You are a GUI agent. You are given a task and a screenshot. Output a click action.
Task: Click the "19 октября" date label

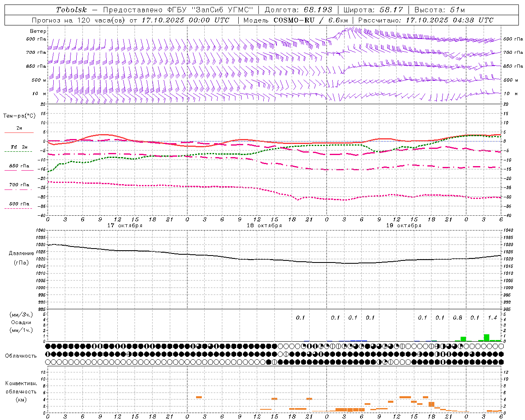404,226
